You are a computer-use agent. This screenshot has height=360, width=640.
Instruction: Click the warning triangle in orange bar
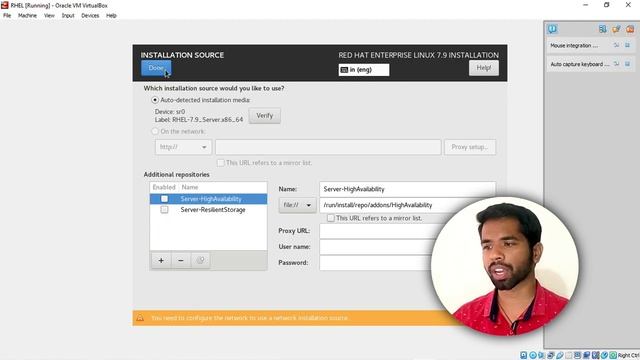[x=140, y=318]
